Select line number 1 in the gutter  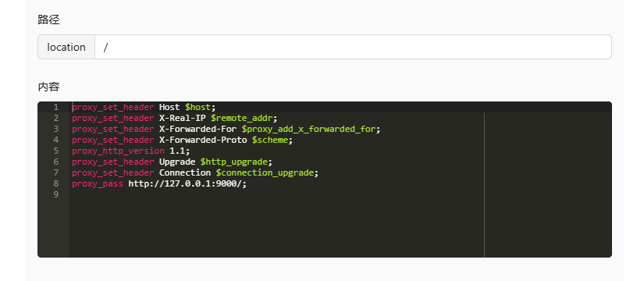tap(56, 107)
